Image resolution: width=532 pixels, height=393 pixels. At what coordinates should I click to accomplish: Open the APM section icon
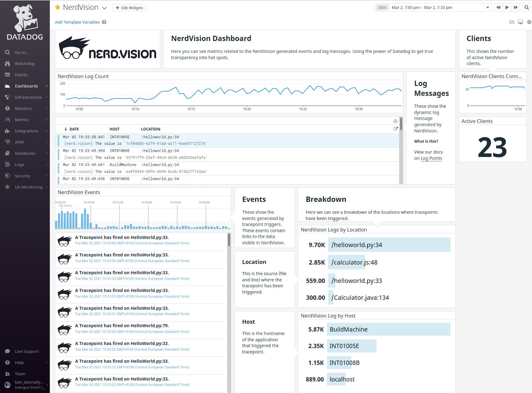(x=8, y=142)
